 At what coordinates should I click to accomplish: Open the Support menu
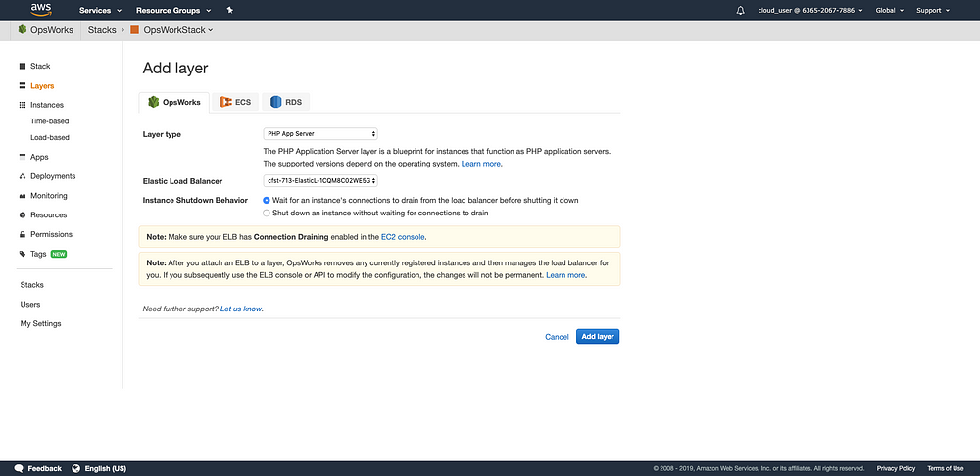coord(933,10)
